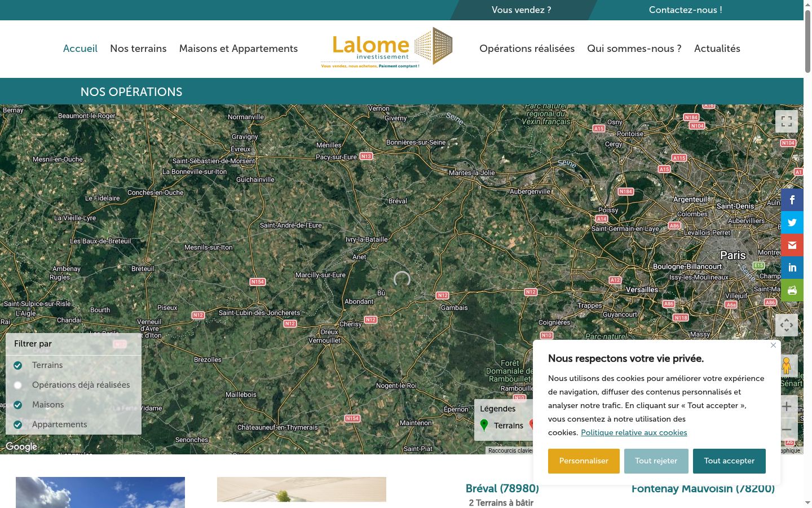Click the Bréval (78980) listing title
This screenshot has width=812, height=508.
(502, 489)
